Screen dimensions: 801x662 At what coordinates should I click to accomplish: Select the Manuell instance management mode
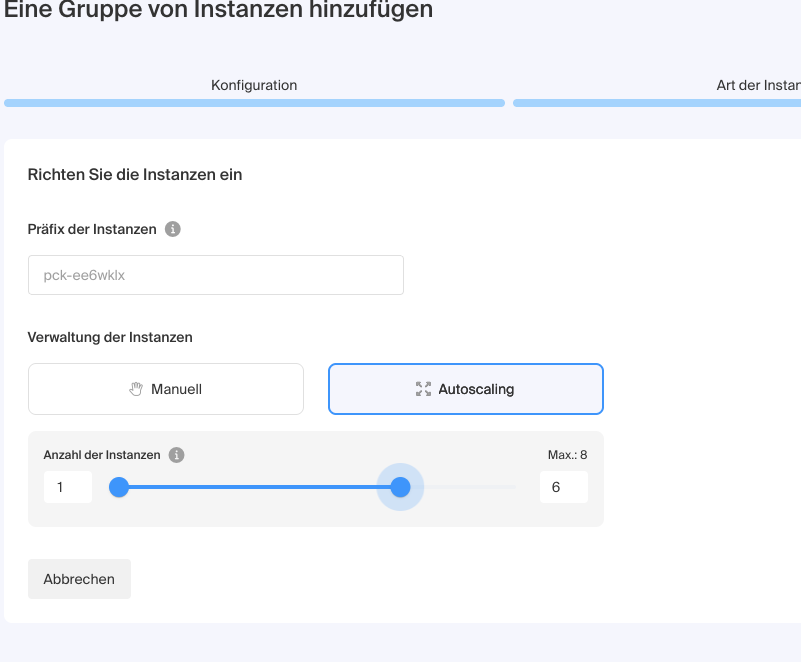[x=165, y=388]
